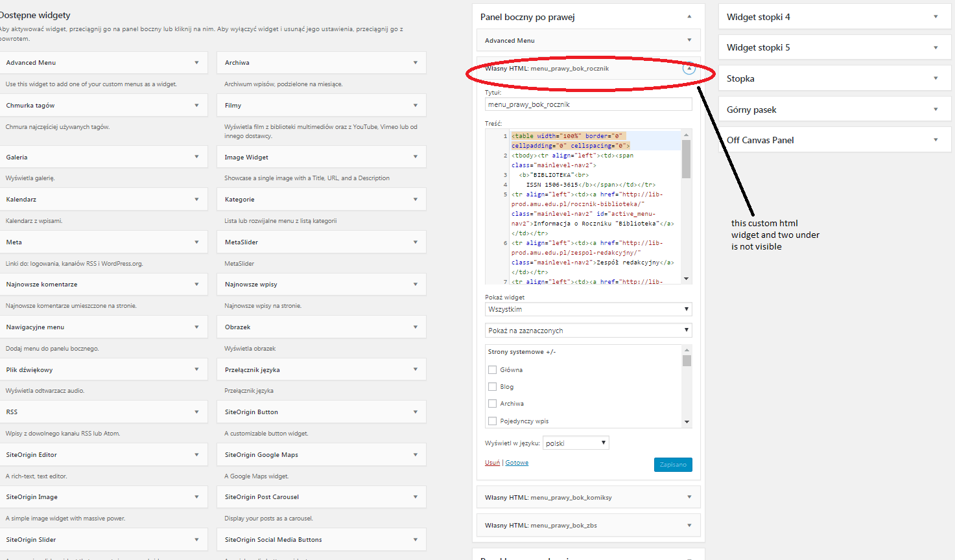Enable the Główna page checkbox
The width and height of the screenshot is (955, 560).
(492, 369)
